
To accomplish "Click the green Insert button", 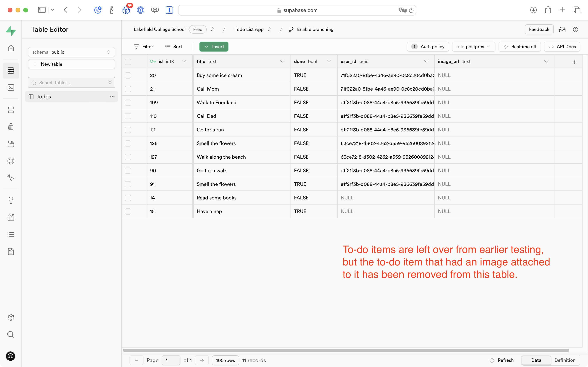I will (x=214, y=47).
